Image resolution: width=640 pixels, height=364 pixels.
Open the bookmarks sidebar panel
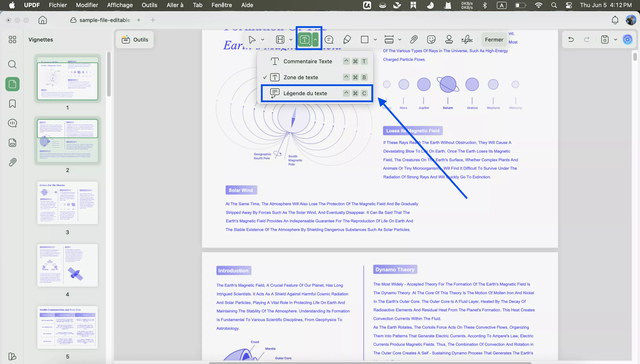point(12,104)
